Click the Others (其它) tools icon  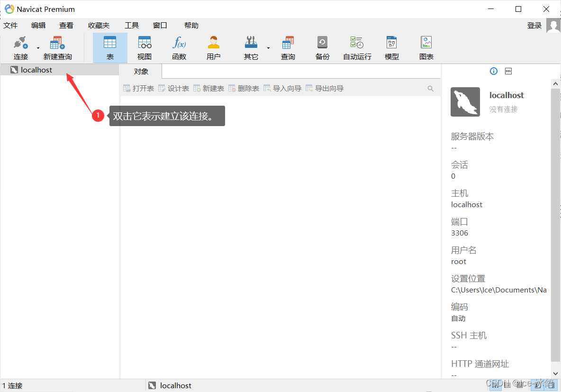251,47
